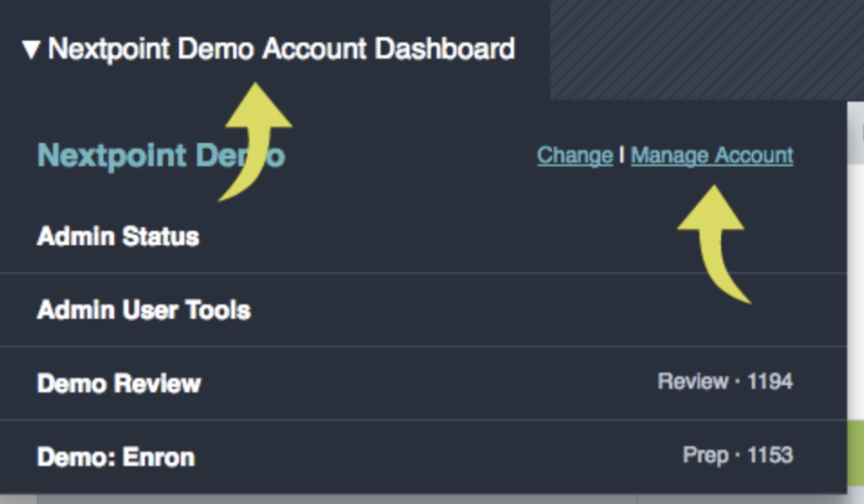Collapse the triangle beside Nextpoint Demo Account Dashboard
864x504 pixels.
[31, 49]
